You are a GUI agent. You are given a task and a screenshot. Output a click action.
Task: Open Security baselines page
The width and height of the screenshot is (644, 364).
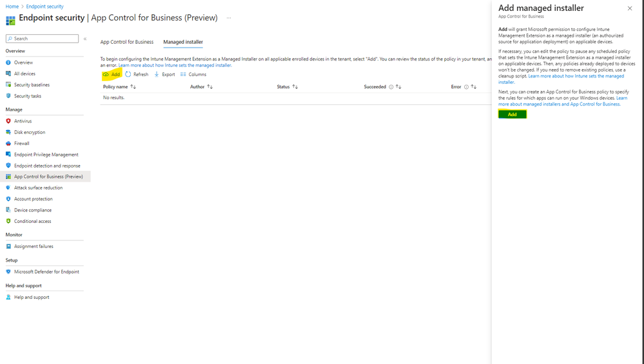[32, 84]
